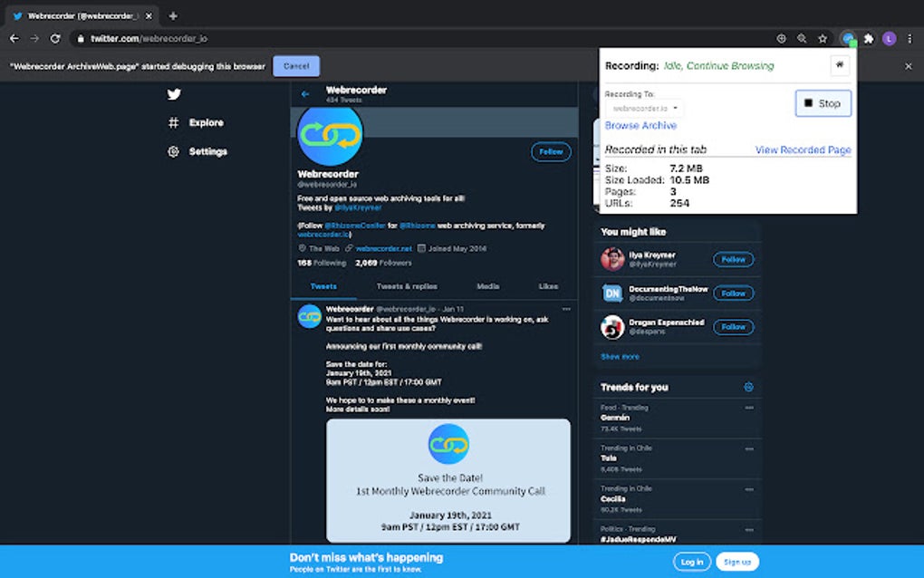Follow Ilya Kreymer
This screenshot has height=578, width=924.
tap(733, 259)
